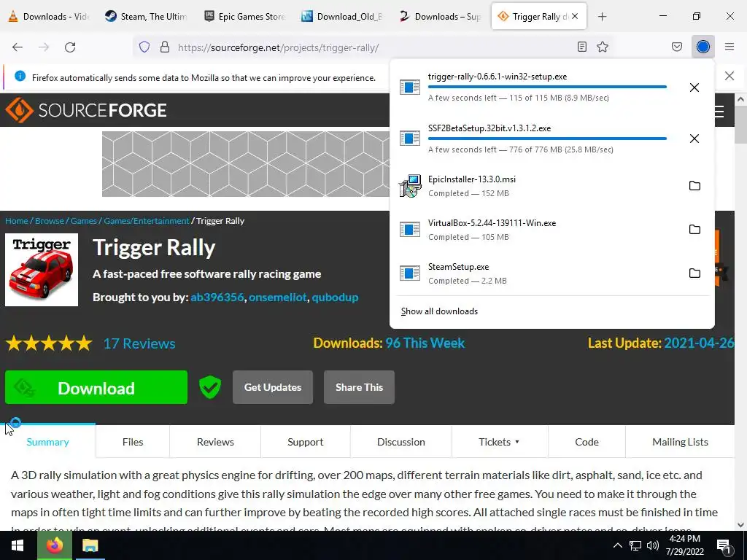This screenshot has height=560, width=747.
Task: Show EpicInstaller-13.3.0.msi in folder
Action: tap(694, 186)
